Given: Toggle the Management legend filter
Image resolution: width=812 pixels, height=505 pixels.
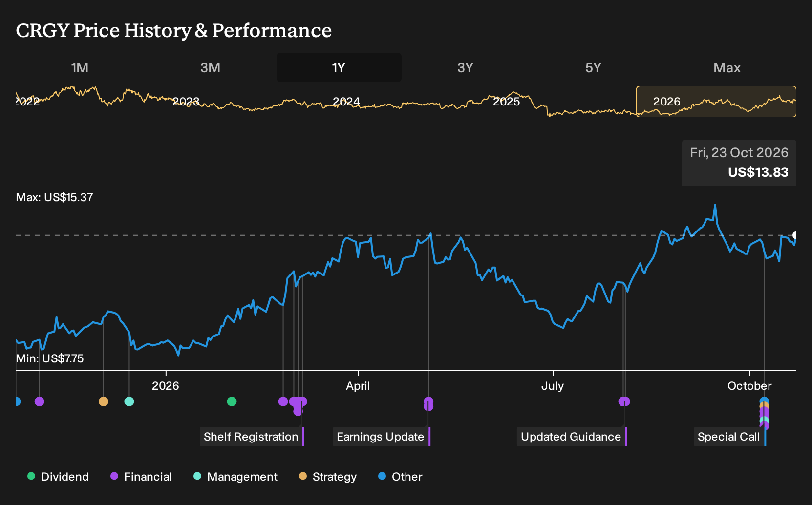Looking at the screenshot, I should pyautogui.click(x=235, y=477).
